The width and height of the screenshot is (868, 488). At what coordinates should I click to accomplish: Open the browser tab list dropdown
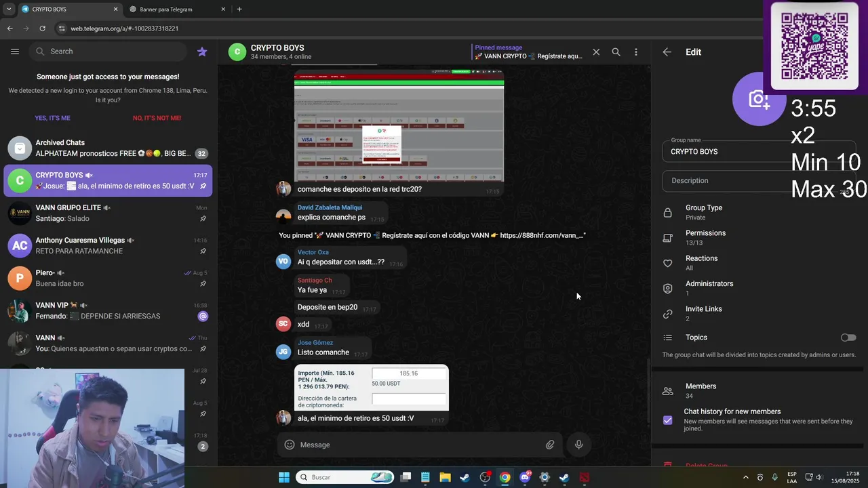[x=8, y=9]
